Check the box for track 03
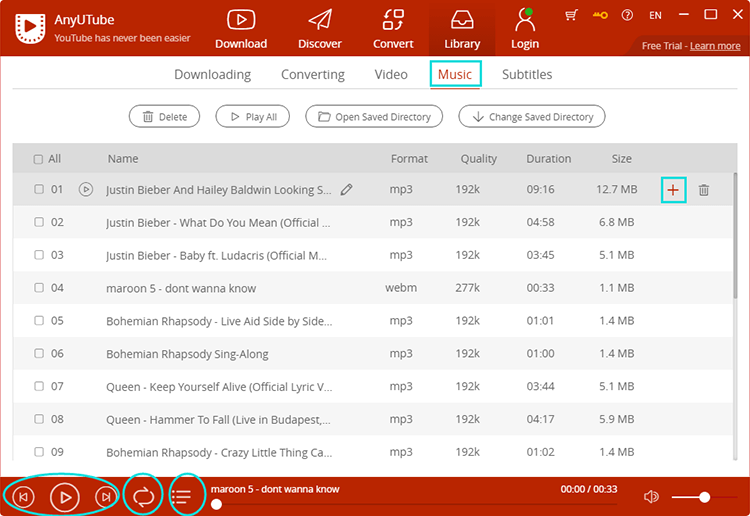The height and width of the screenshot is (516, 750). (39, 255)
